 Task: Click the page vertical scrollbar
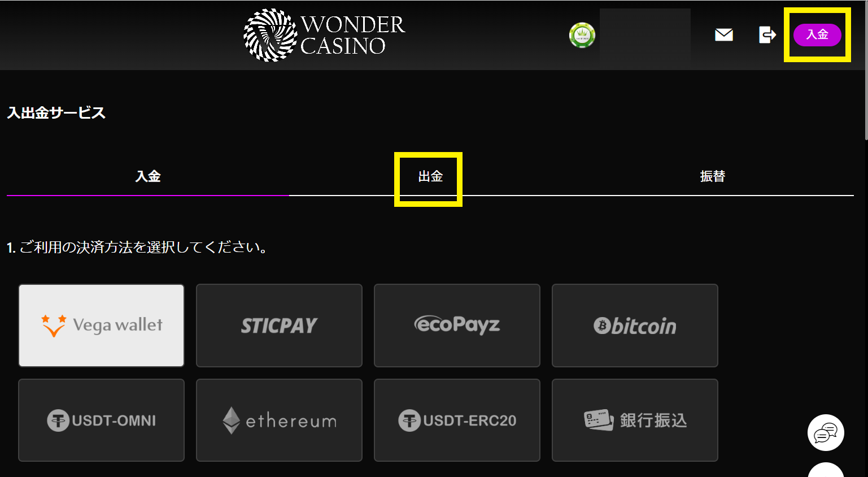[866, 73]
